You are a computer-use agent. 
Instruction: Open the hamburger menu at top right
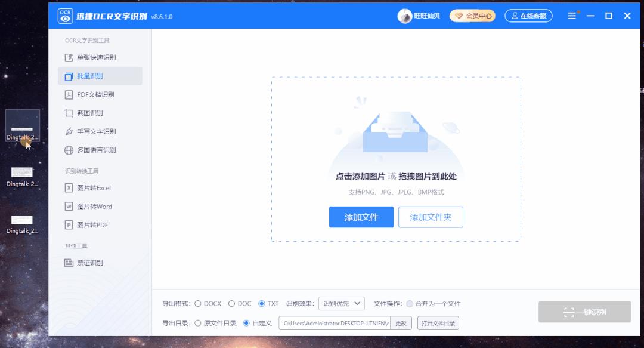571,16
